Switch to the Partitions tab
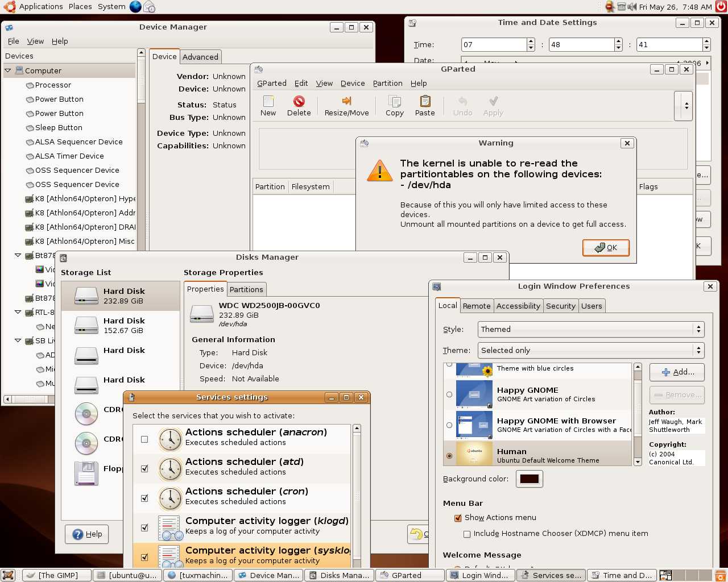Screen dimensions: 728x582 coord(246,289)
